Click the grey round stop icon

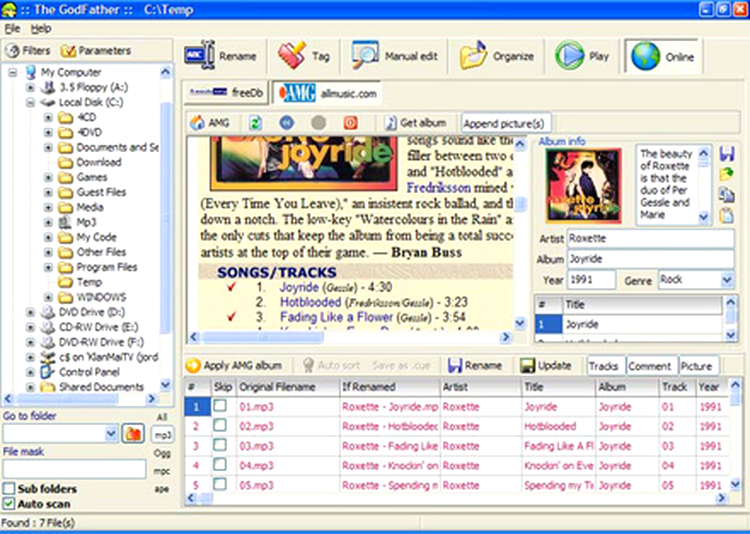pos(319,123)
